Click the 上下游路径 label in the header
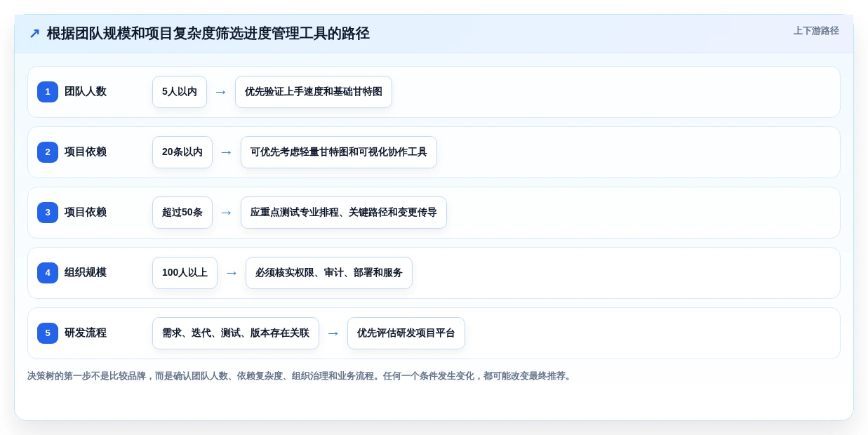Screen dimensions: 868x435 (816, 31)
